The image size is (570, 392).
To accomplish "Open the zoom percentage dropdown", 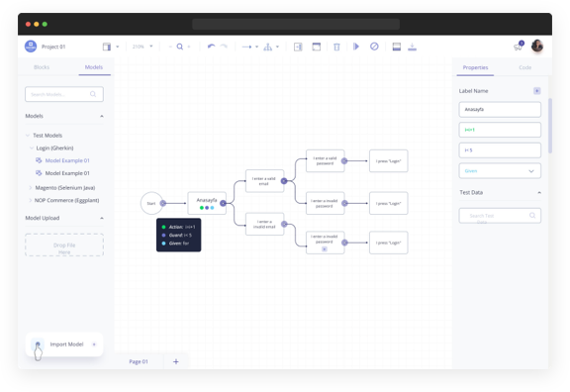I will [x=142, y=47].
